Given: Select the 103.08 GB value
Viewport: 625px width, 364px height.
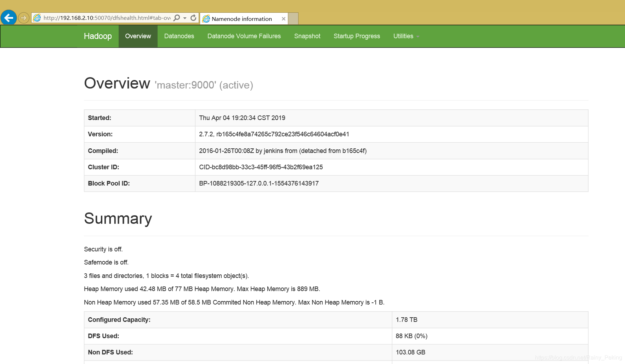Looking at the screenshot, I should tap(410, 352).
